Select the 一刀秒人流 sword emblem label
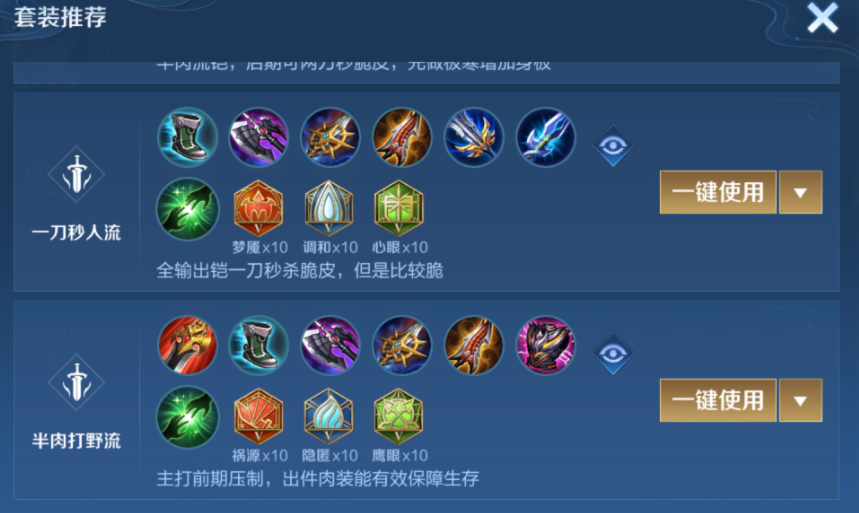The height and width of the screenshot is (513, 859). [76, 175]
